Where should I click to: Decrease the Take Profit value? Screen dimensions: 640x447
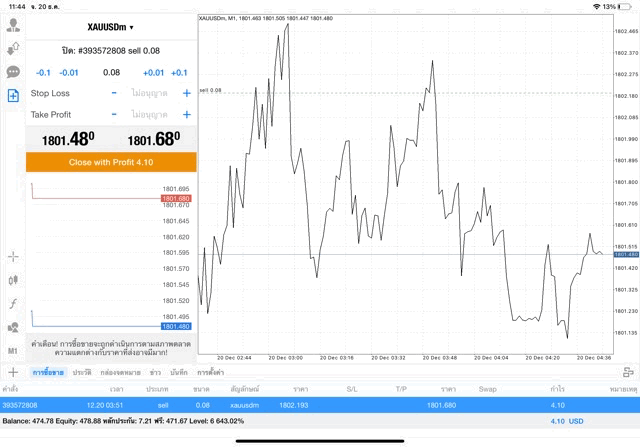tap(114, 115)
